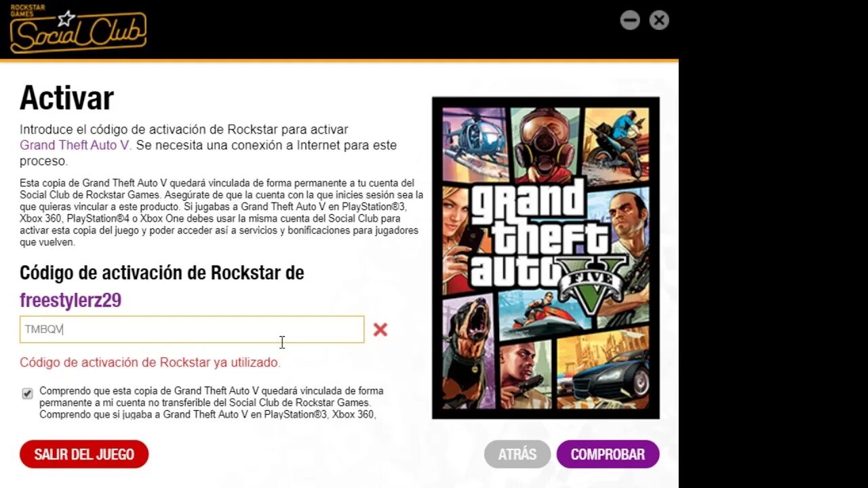Screen dimensions: 868x488
Task: Open the purple Grand Theft Auto V link
Action: click(x=75, y=145)
